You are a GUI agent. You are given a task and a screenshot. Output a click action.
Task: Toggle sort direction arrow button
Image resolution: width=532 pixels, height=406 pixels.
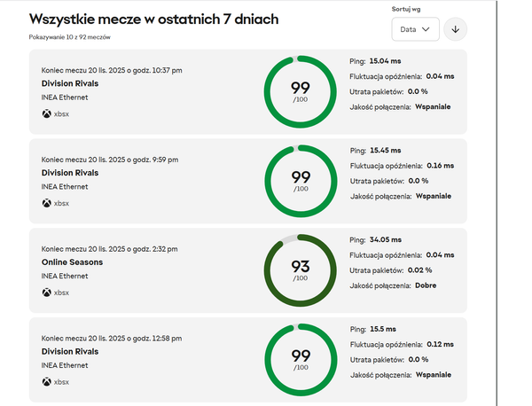[x=455, y=29]
